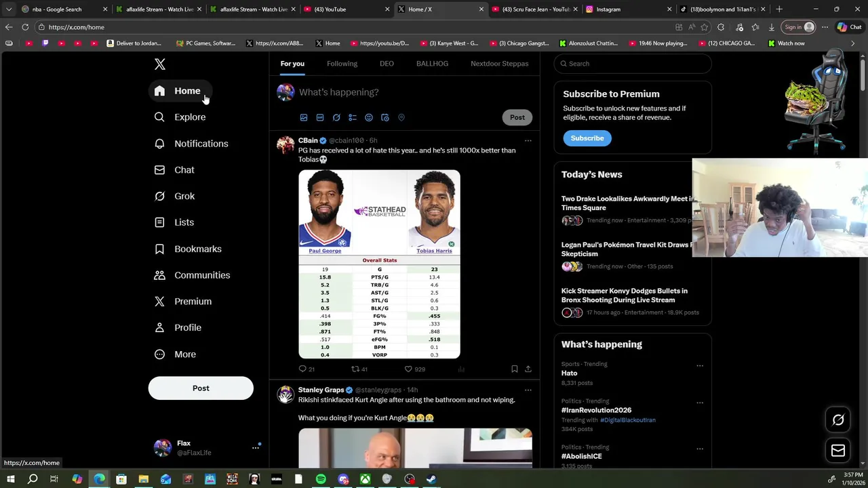Click the Sign in profile button
This screenshot has height=488, width=868.
pos(800,27)
